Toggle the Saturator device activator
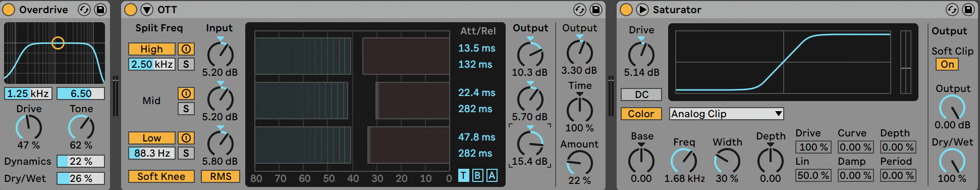The image size is (980, 190). tap(626, 10)
